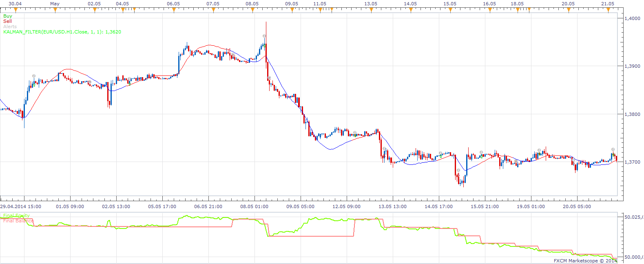Click the 06.05 21:00 time label
644x264 pixels.
pos(208,206)
